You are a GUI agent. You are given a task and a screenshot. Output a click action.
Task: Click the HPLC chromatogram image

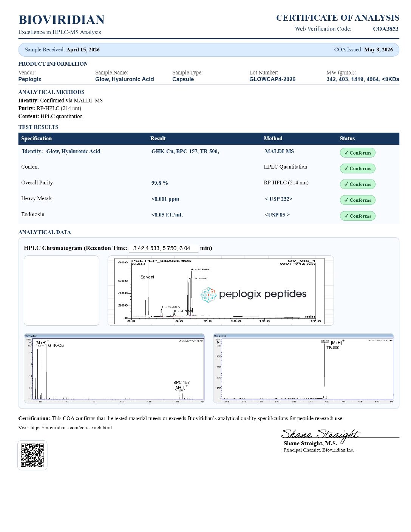[x=221, y=291]
